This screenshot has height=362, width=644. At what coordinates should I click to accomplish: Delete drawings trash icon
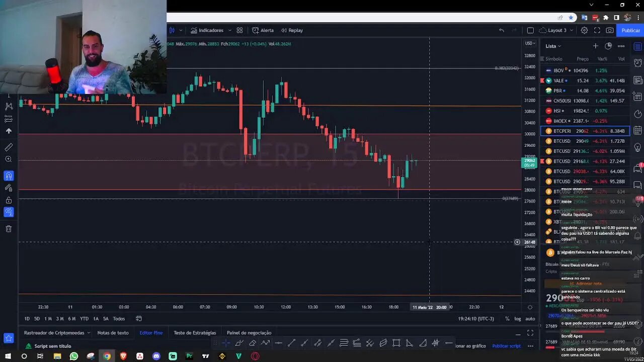pyautogui.click(x=9, y=229)
